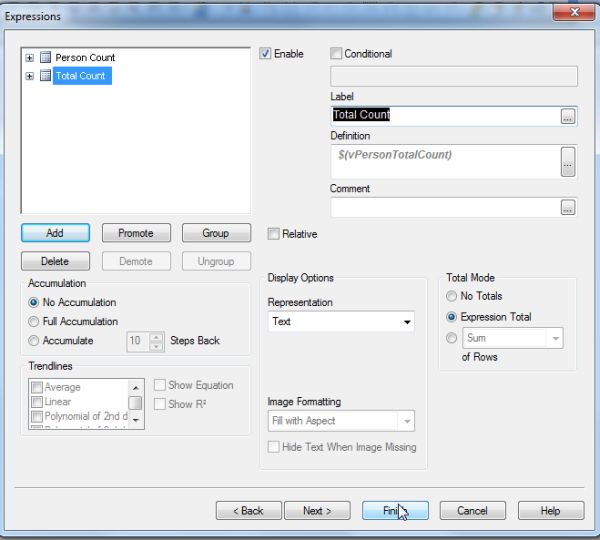Image resolution: width=600 pixels, height=540 pixels.
Task: Click the Next > button
Action: click(317, 511)
